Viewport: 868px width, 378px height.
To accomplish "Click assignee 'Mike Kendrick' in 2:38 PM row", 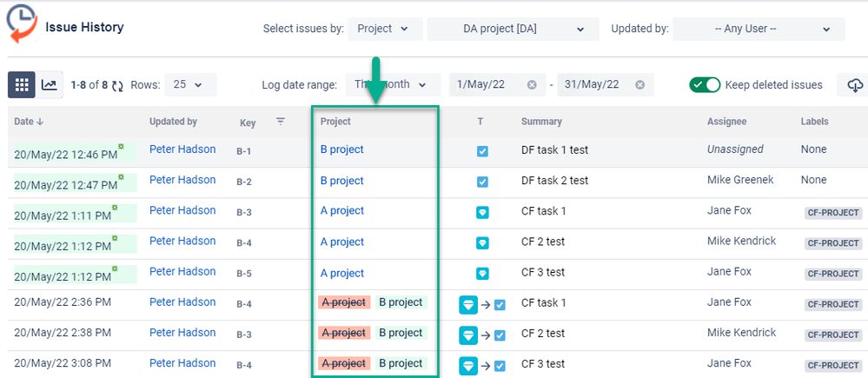I will (741, 332).
